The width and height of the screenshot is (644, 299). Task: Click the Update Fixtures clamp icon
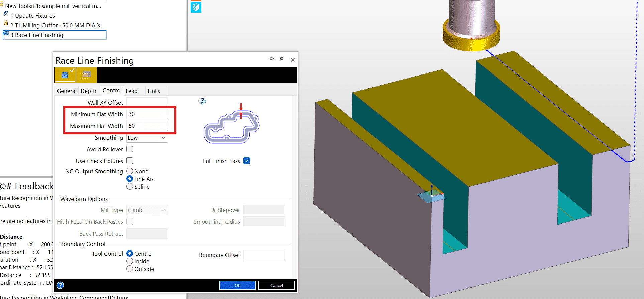point(6,13)
